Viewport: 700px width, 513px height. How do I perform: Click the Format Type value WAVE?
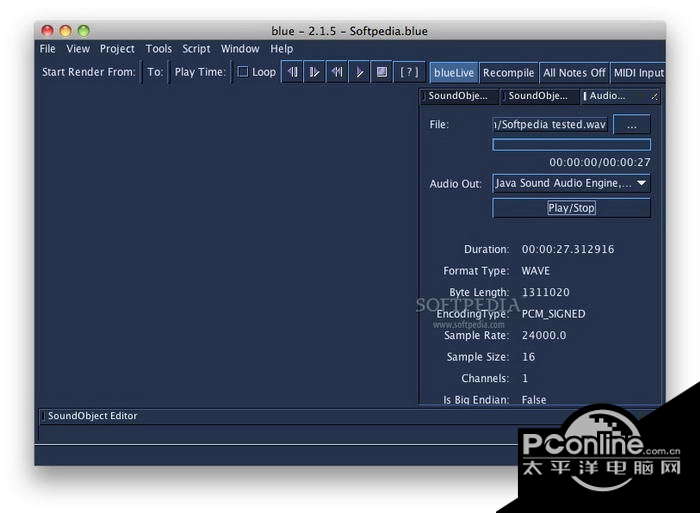click(535, 271)
